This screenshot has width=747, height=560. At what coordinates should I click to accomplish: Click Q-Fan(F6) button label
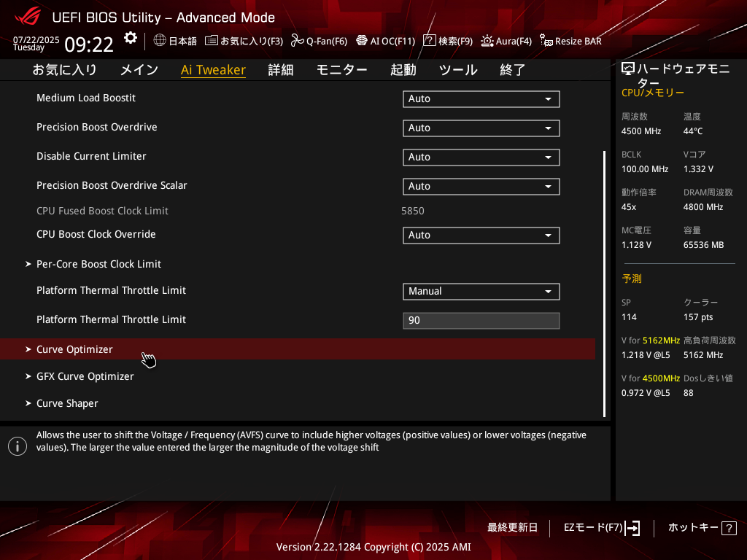(327, 41)
